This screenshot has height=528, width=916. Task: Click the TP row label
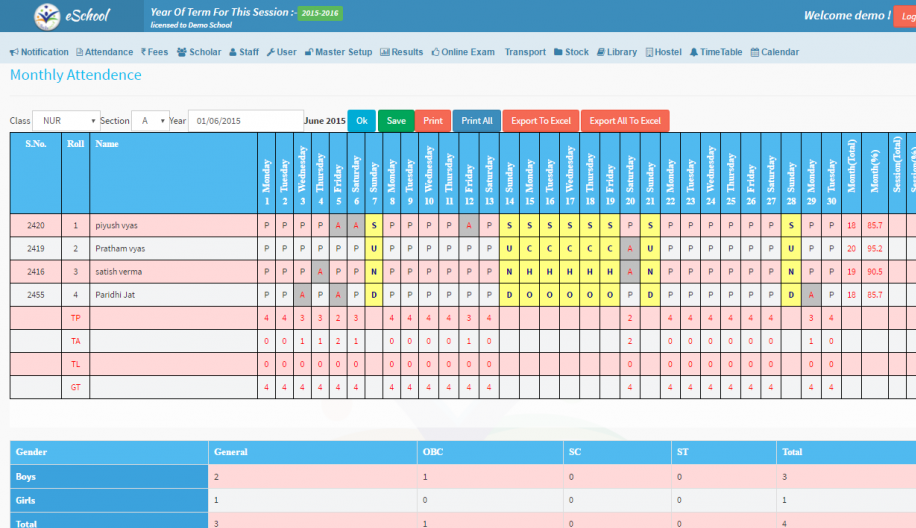point(75,318)
